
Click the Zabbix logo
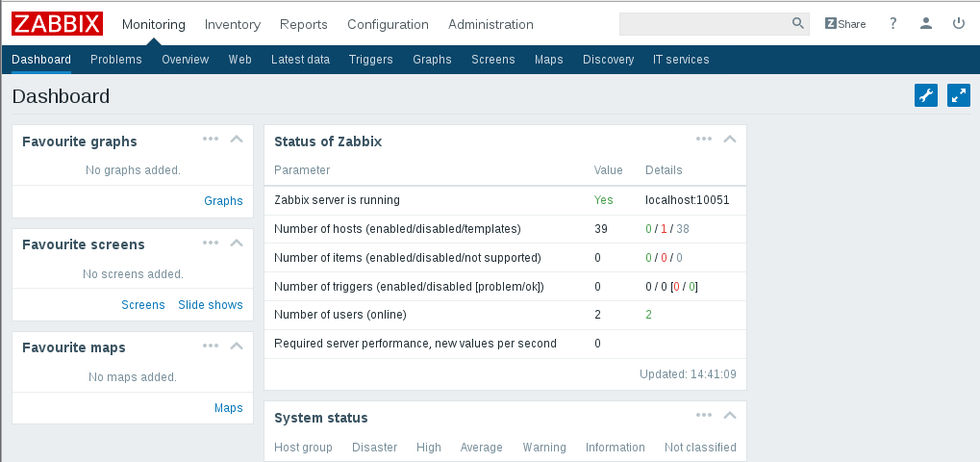(x=57, y=24)
